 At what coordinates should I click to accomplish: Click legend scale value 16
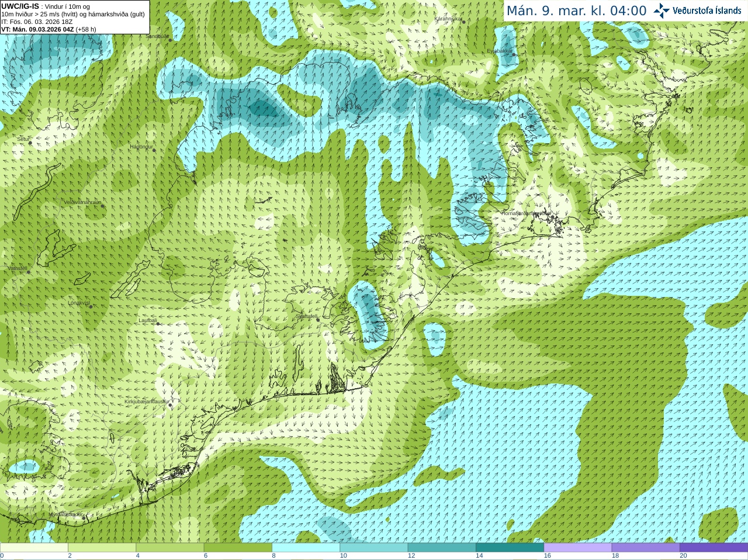[548, 556]
